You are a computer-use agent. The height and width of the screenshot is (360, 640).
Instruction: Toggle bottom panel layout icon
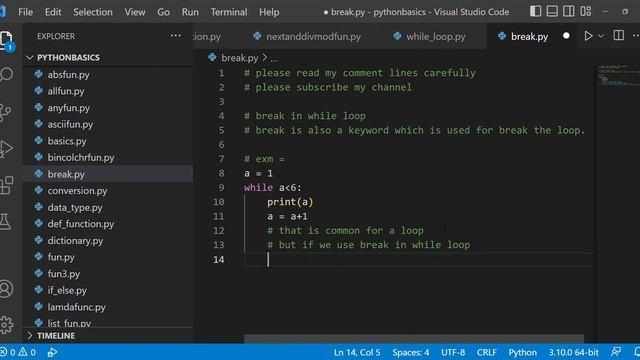(x=552, y=11)
